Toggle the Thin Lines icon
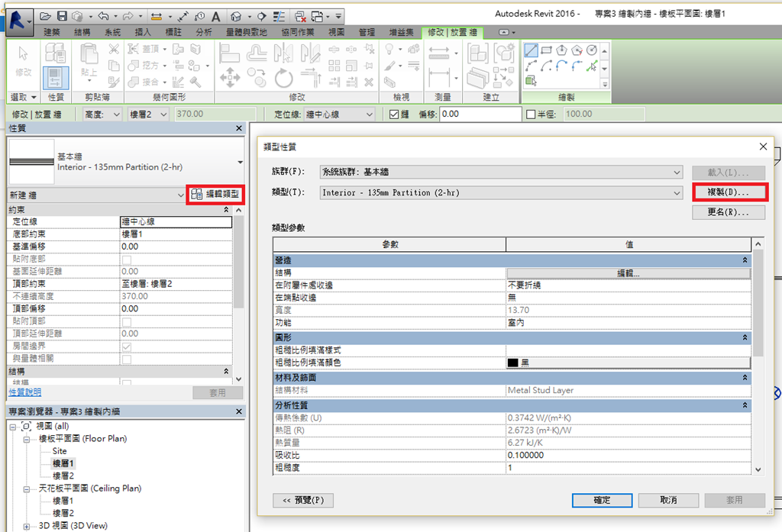This screenshot has height=532, width=782. pos(279,17)
